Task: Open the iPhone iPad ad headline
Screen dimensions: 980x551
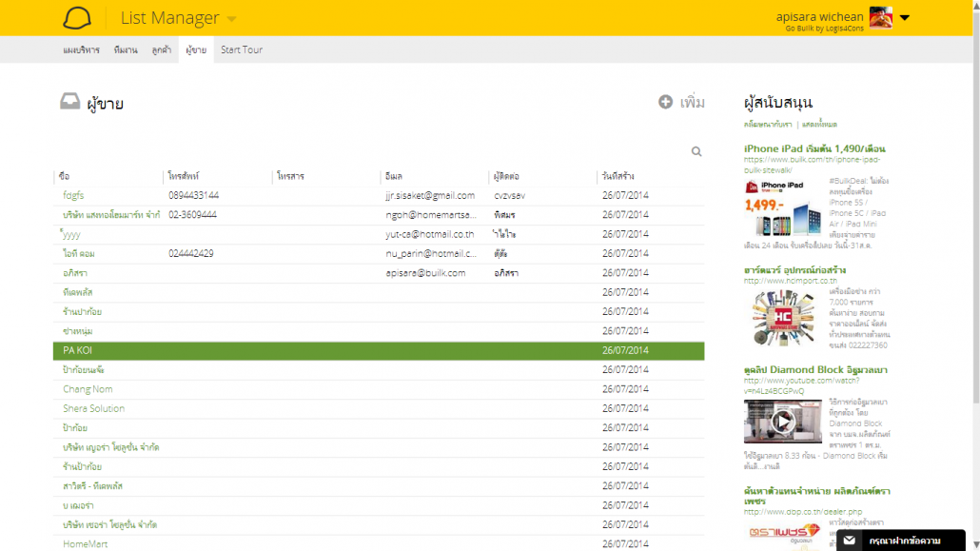Action: point(814,148)
